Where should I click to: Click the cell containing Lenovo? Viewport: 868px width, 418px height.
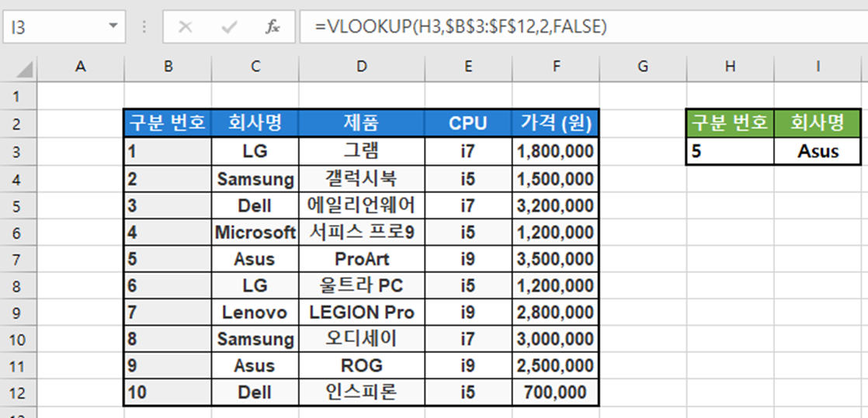tap(255, 313)
